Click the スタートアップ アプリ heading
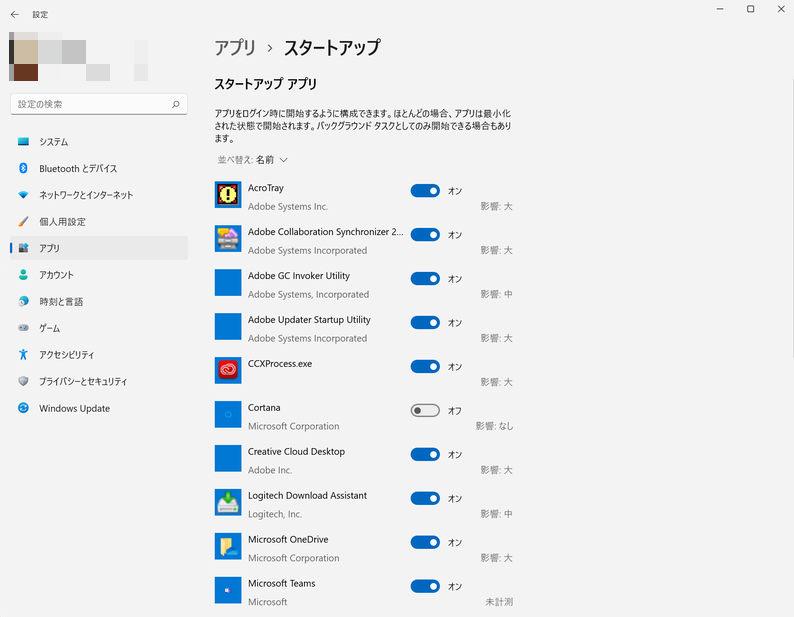Viewport: 794px width, 617px height. pos(266,84)
